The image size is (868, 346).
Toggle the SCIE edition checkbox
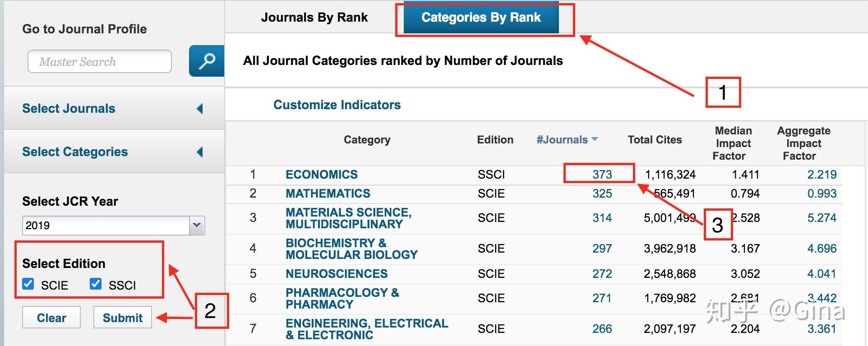tap(28, 284)
